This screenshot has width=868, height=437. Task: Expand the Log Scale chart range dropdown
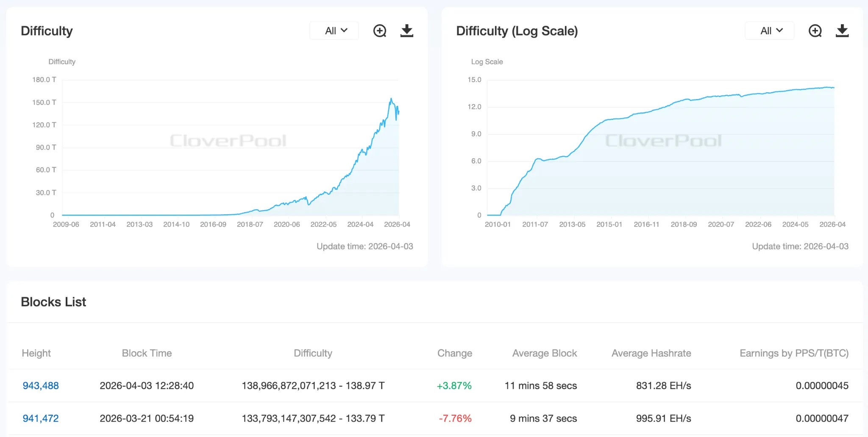(x=771, y=31)
